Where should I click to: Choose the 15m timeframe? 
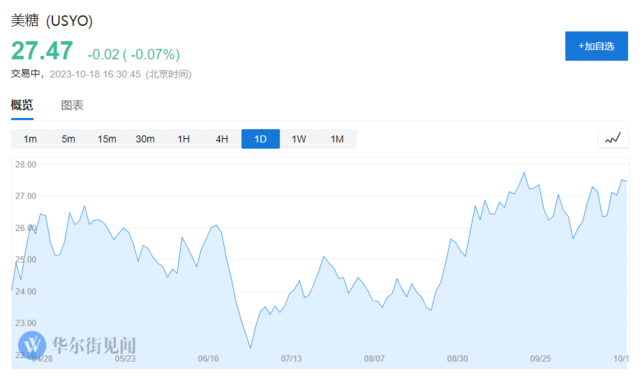tap(107, 139)
